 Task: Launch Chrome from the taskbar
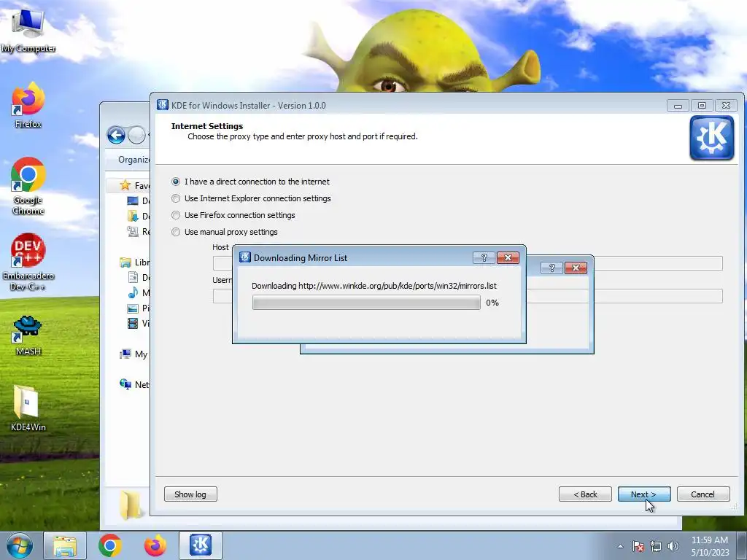(x=110, y=545)
